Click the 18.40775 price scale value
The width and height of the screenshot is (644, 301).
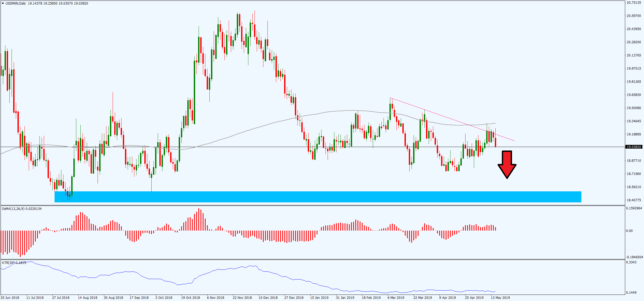(634, 200)
